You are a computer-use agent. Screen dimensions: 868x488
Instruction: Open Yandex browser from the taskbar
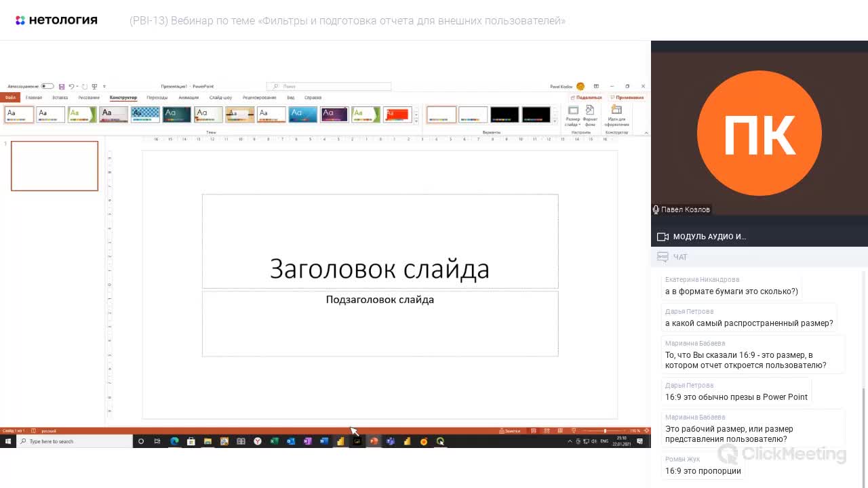pyautogui.click(x=258, y=441)
